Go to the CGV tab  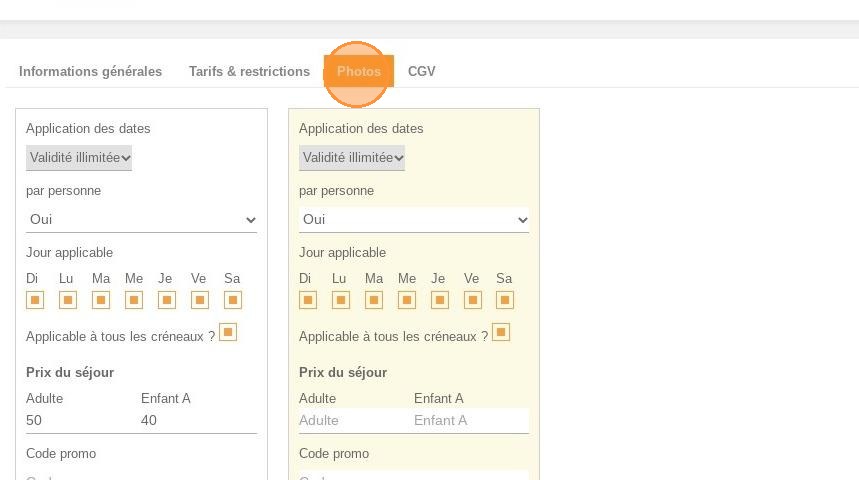coord(422,71)
